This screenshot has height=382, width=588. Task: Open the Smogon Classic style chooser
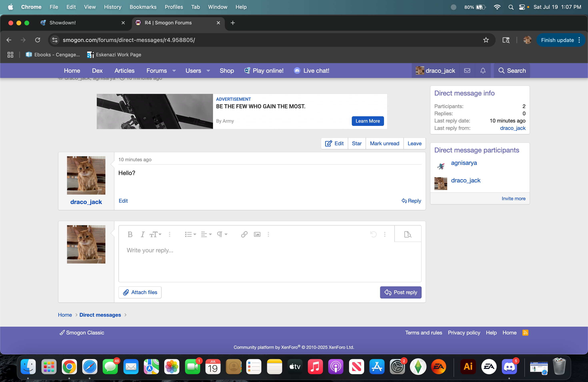(82, 332)
